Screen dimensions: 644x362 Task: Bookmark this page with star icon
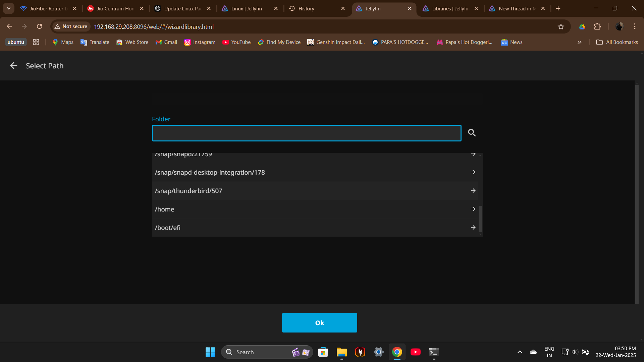click(561, 26)
